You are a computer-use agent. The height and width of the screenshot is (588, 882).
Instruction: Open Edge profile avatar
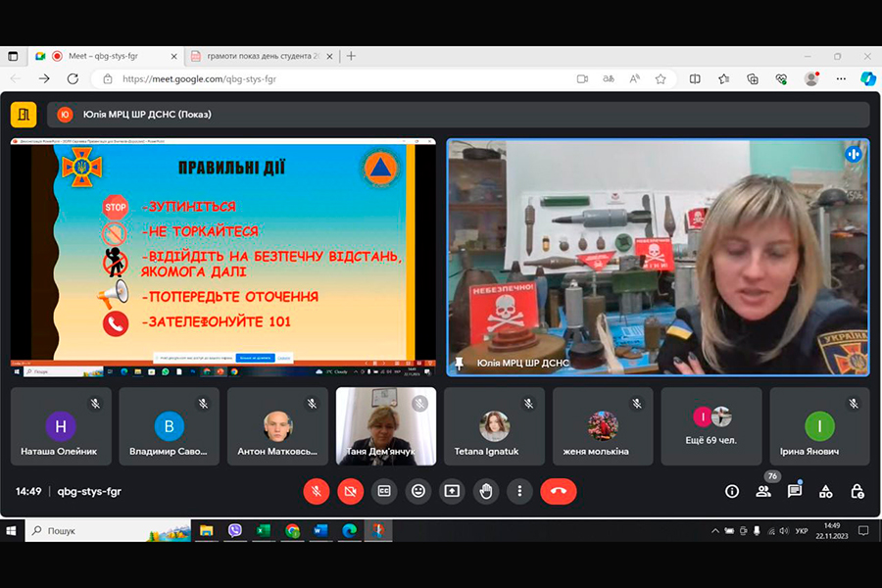(x=811, y=79)
